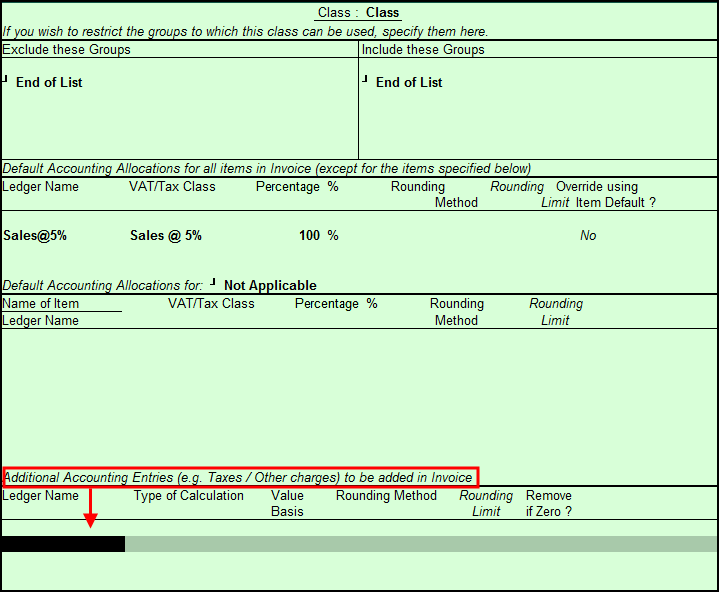Click the Remove if Zero ? column header
Image resolution: width=719 pixels, height=592 pixels.
[549, 503]
